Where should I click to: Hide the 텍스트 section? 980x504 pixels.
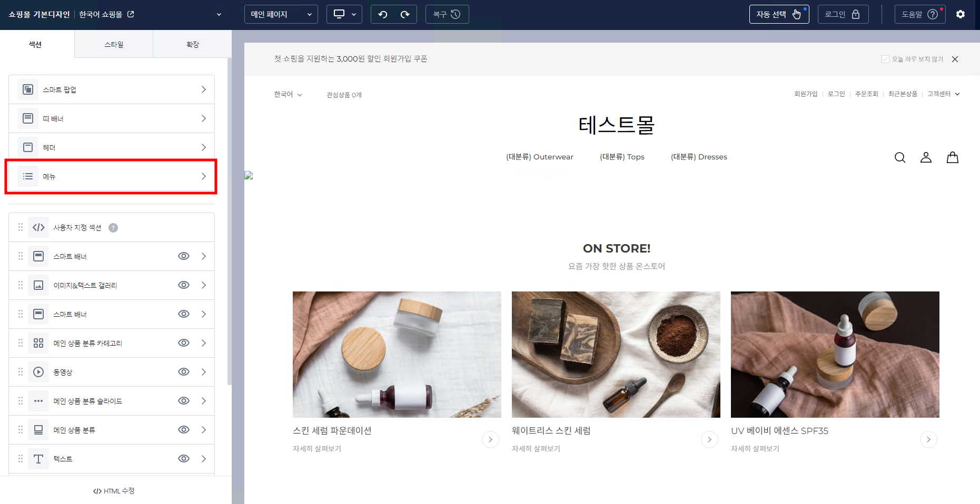pos(184,459)
